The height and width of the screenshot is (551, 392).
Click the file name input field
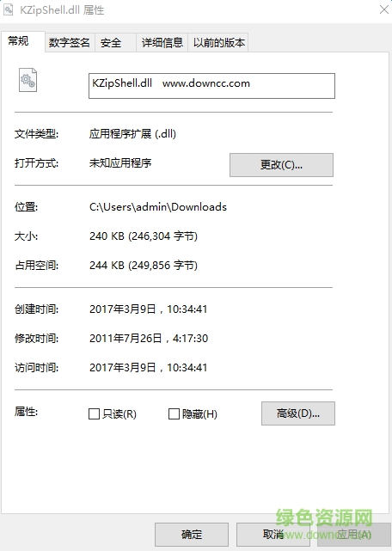point(211,86)
